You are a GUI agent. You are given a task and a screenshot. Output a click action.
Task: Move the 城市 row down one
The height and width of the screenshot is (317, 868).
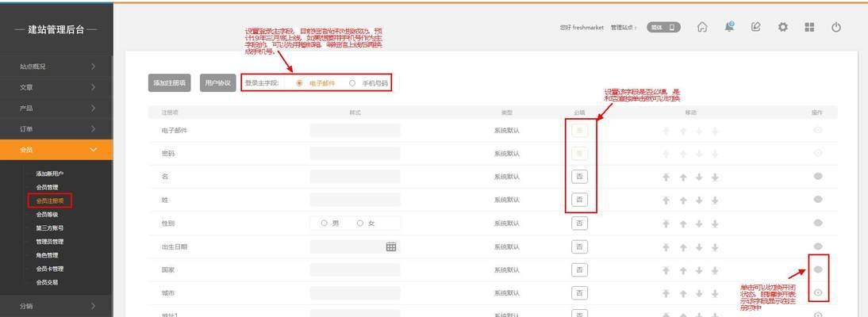[699, 294]
